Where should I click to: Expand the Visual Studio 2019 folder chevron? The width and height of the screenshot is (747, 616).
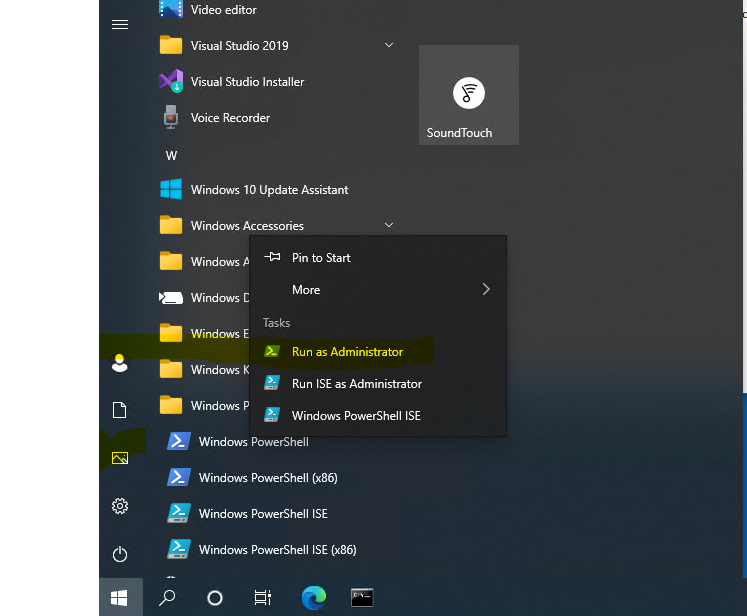(389, 45)
